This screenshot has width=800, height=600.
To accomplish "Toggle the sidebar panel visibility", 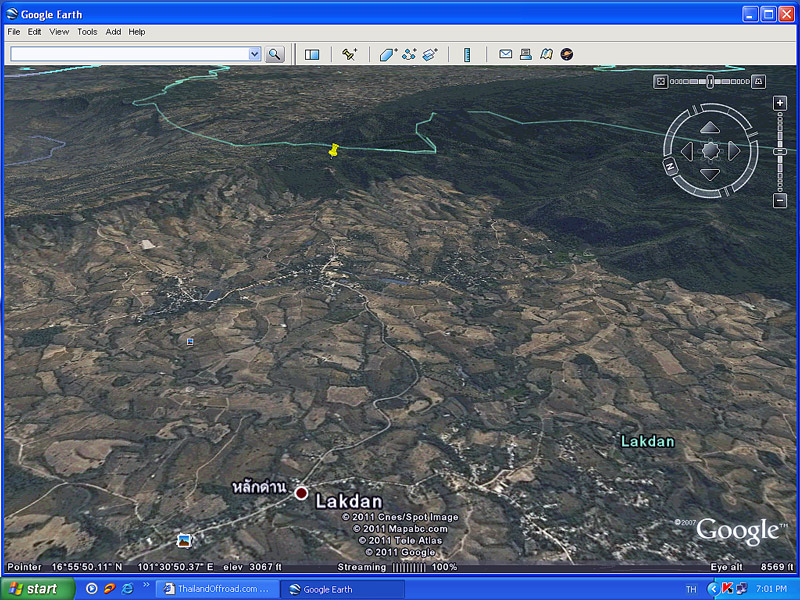I will pyautogui.click(x=312, y=54).
